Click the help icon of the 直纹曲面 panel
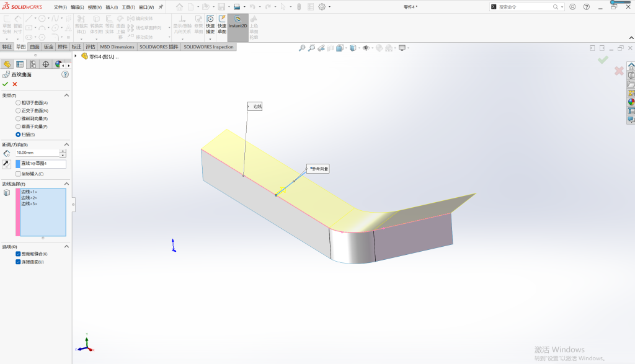635x364 pixels. [x=64, y=74]
